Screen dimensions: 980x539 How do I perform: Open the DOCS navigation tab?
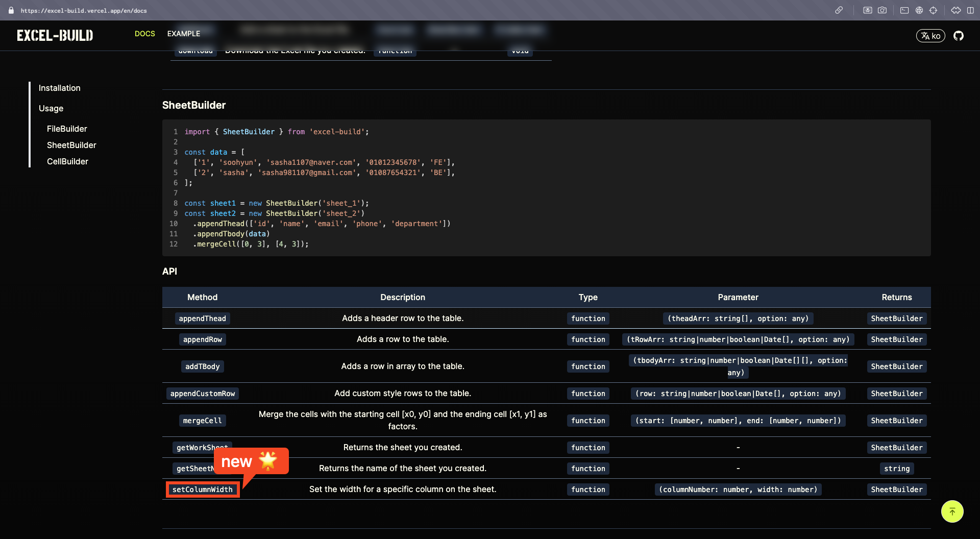click(145, 34)
